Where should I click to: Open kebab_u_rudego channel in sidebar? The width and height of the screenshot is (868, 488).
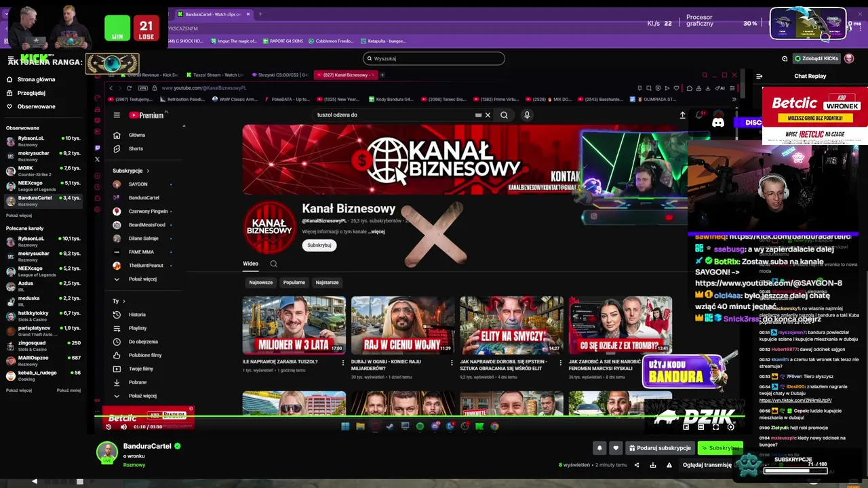click(x=43, y=375)
